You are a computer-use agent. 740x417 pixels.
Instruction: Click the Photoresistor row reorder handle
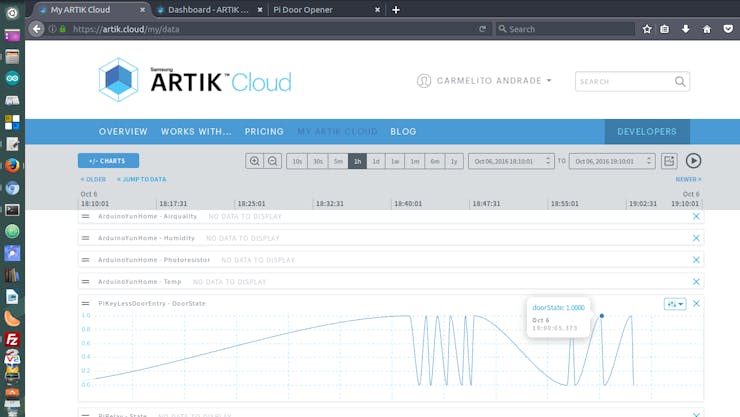[x=85, y=259]
